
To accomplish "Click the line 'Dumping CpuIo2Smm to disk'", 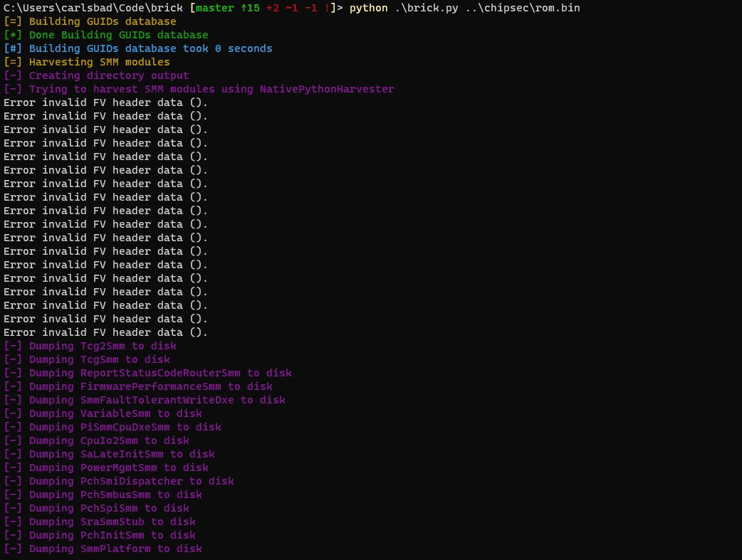I will click(97, 440).
